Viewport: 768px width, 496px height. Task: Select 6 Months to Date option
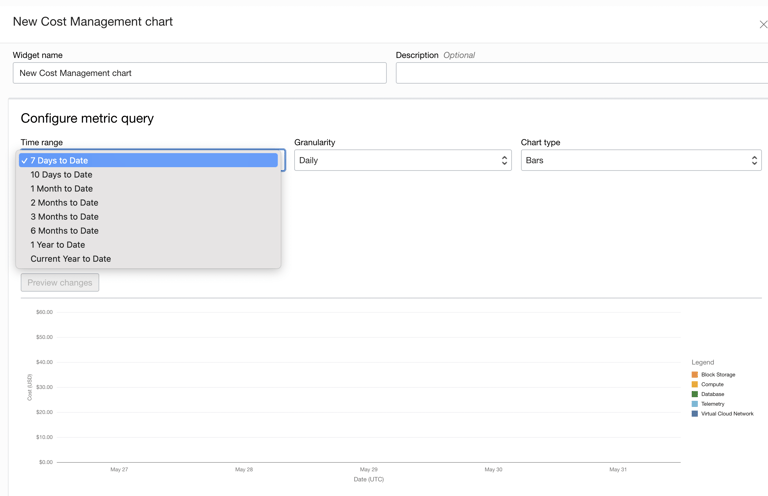click(x=64, y=230)
